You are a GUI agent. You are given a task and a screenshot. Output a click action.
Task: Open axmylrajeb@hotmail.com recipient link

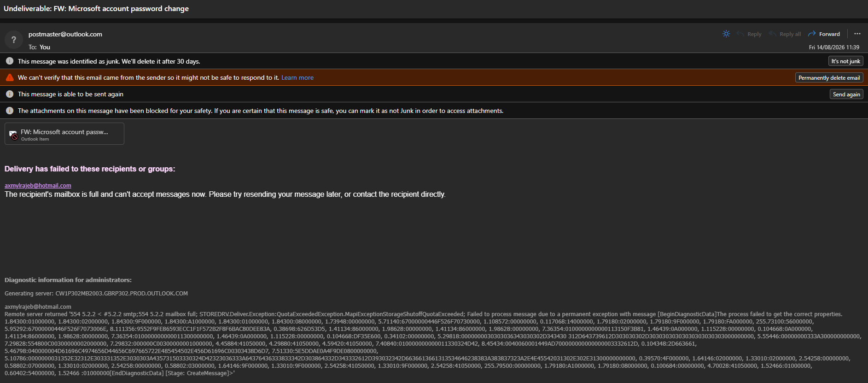[x=38, y=186]
